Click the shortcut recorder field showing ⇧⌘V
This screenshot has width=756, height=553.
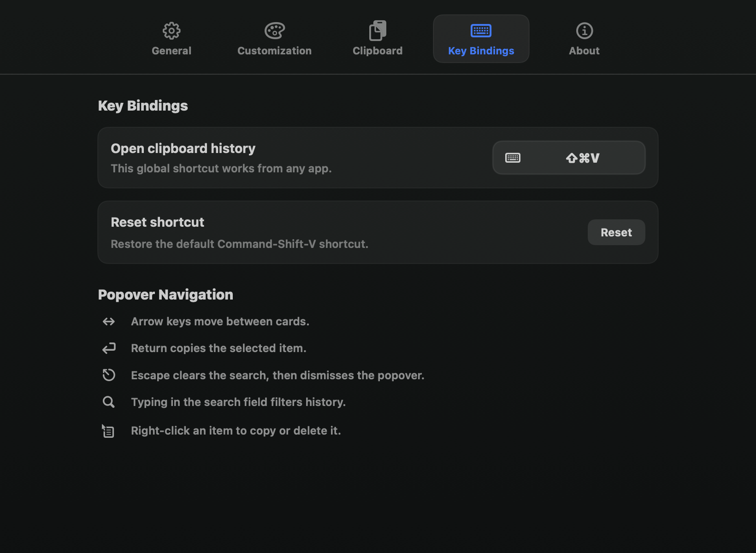(x=569, y=158)
